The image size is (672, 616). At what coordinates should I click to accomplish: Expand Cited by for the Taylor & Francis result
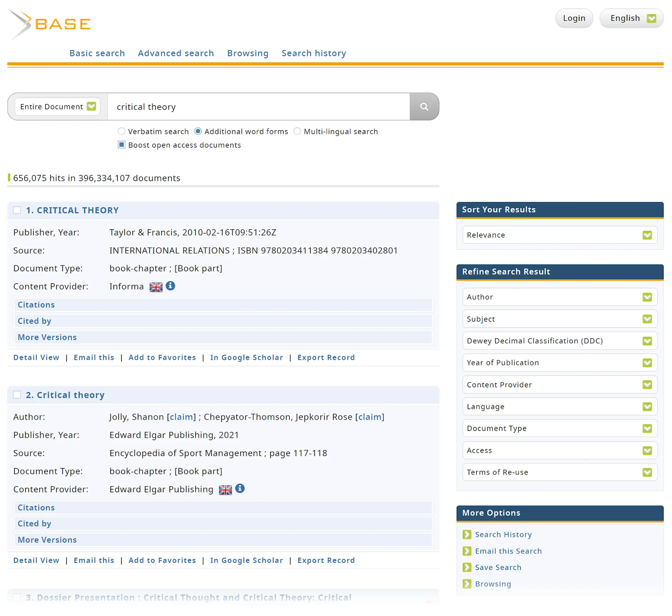coord(223,321)
